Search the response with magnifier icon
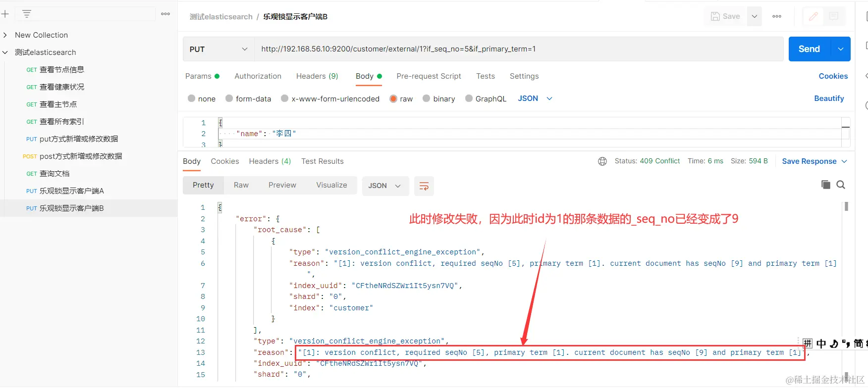 (841, 185)
